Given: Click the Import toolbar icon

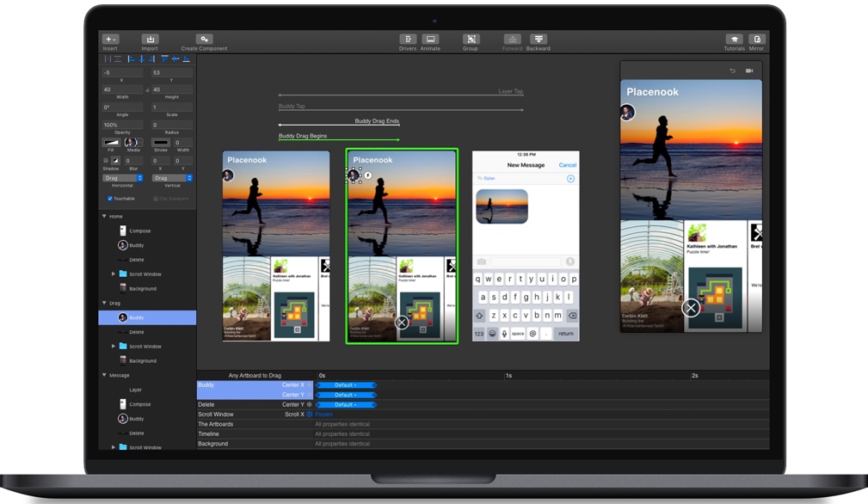Looking at the screenshot, I should (150, 40).
